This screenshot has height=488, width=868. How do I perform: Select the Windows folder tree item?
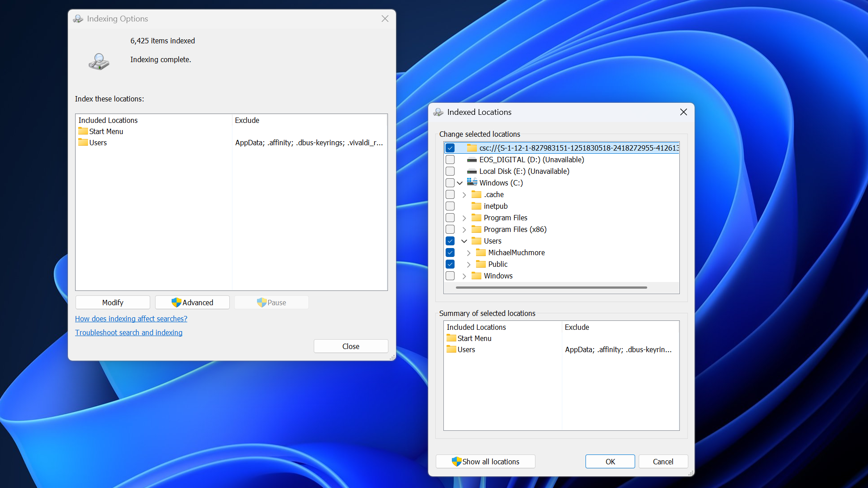[498, 276]
